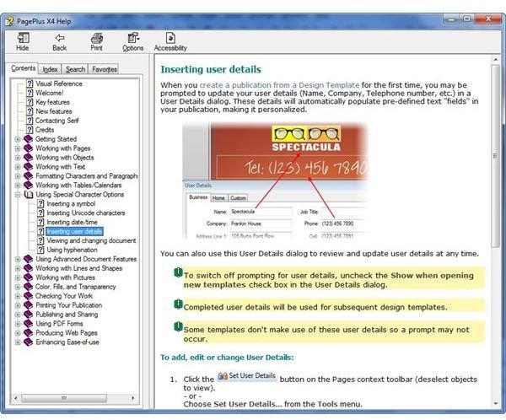Click the help page vertical scrollbar thumb

click(495, 156)
